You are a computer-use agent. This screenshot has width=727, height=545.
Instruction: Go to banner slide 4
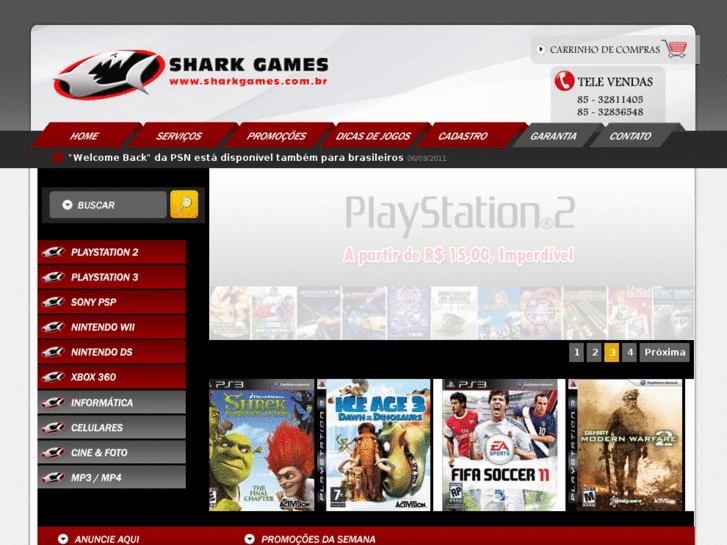click(630, 353)
